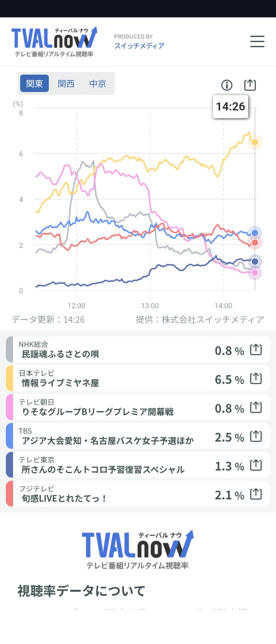
Task: Open the 民謡魂ふるさとの唄 program entry
Action: click(x=60, y=354)
